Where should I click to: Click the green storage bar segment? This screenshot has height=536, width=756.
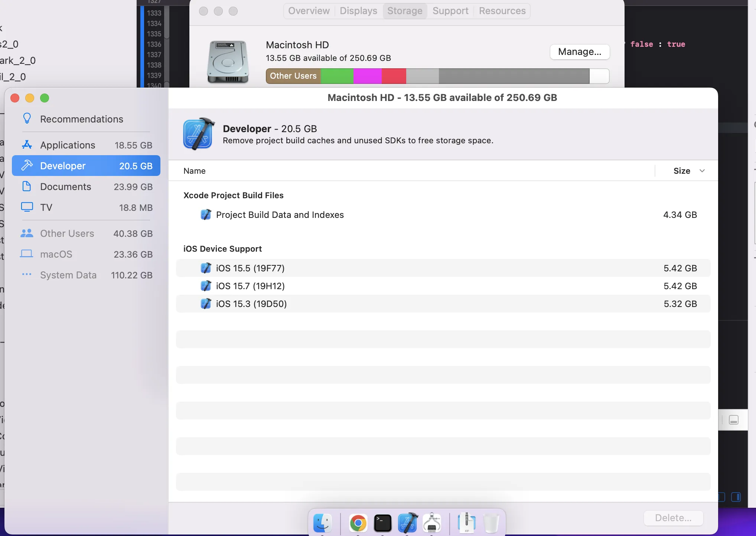click(x=337, y=76)
